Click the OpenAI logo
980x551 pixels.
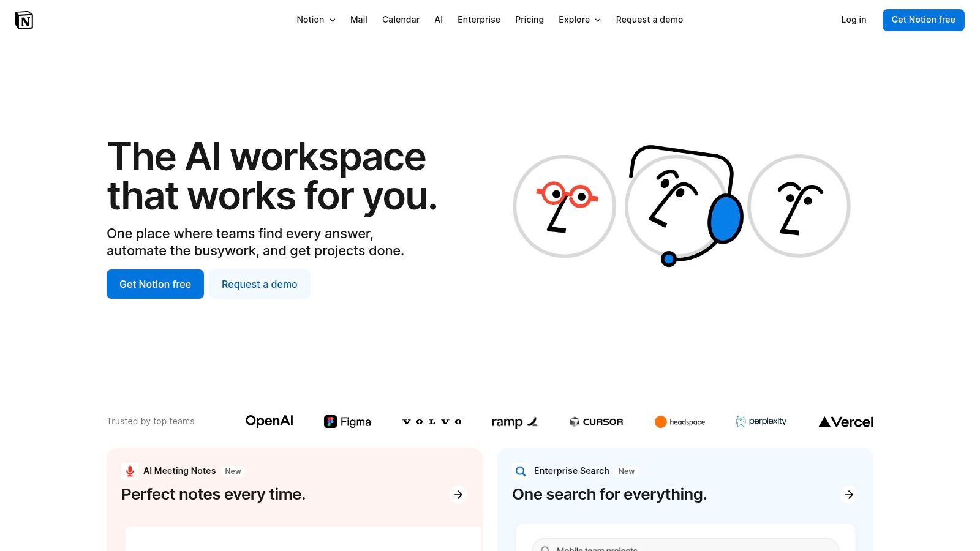point(269,421)
